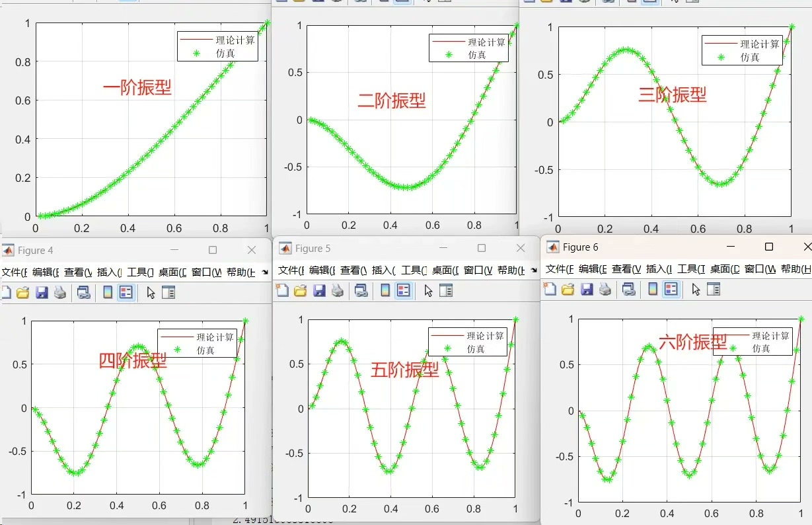The width and height of the screenshot is (812, 525).
Task: Minimize the Figure 6 window
Action: coord(731,247)
